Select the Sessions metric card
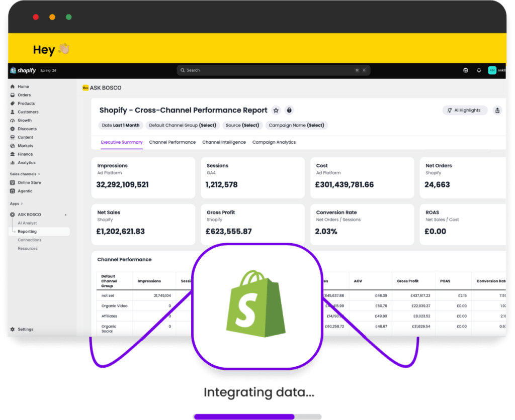Viewport: 515px width, 420px height. (x=252, y=177)
